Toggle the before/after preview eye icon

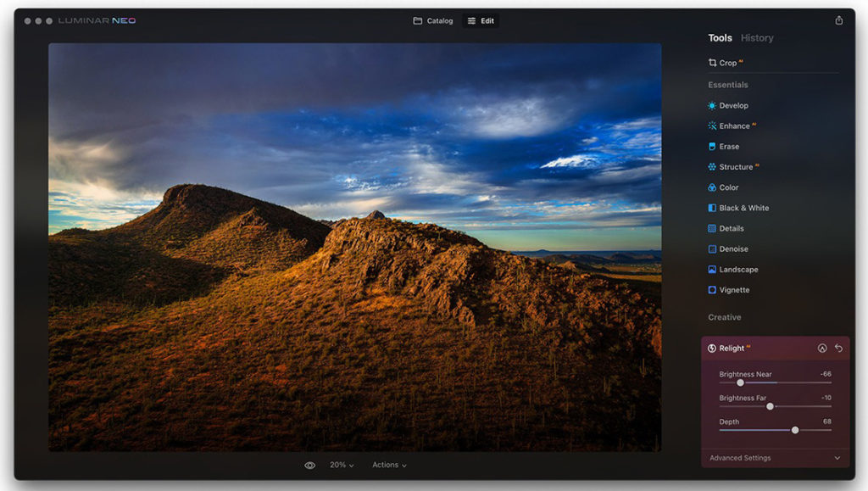(x=309, y=465)
